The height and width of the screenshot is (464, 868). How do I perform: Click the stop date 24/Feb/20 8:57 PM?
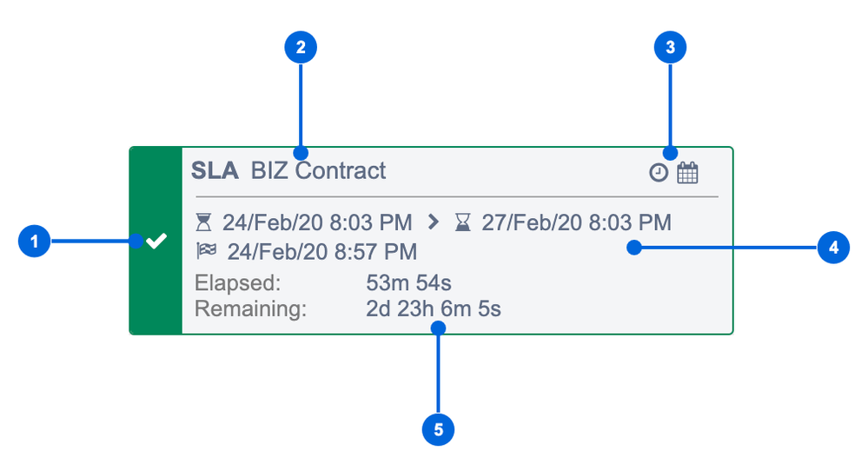tap(322, 252)
